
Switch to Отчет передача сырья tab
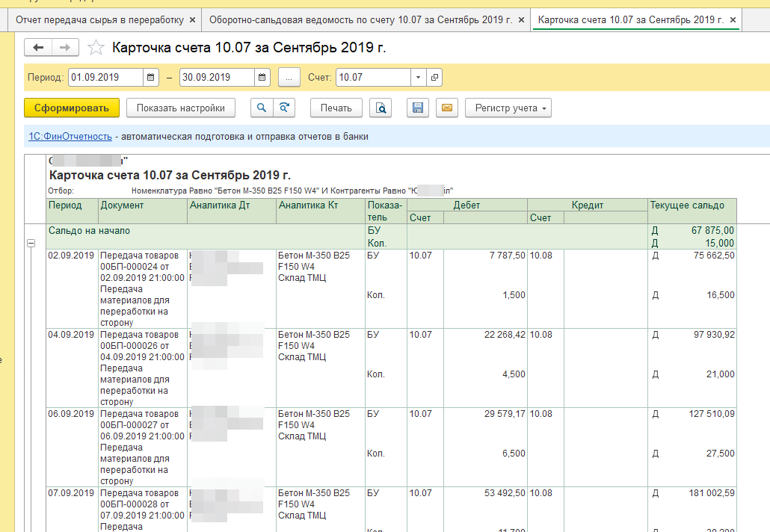click(x=101, y=19)
